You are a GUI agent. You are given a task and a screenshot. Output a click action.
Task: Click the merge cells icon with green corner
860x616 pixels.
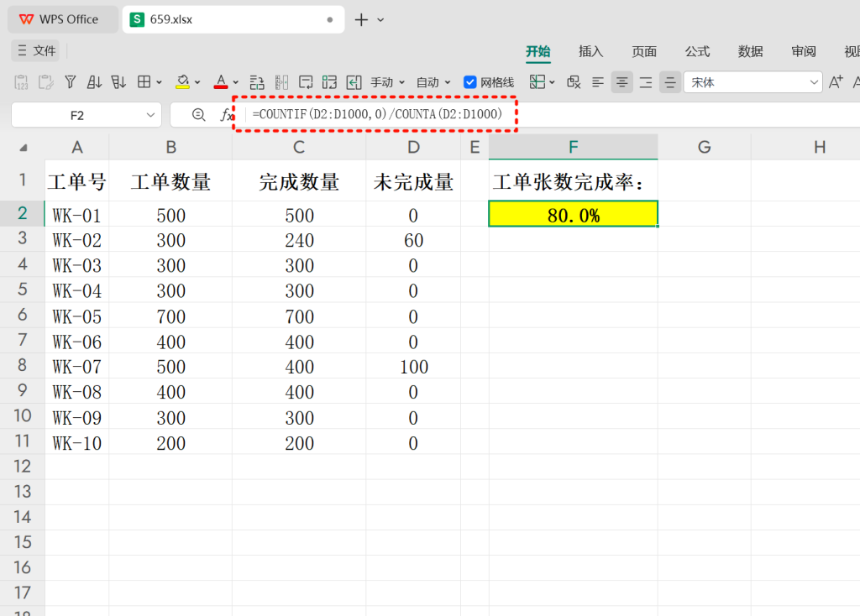point(329,82)
